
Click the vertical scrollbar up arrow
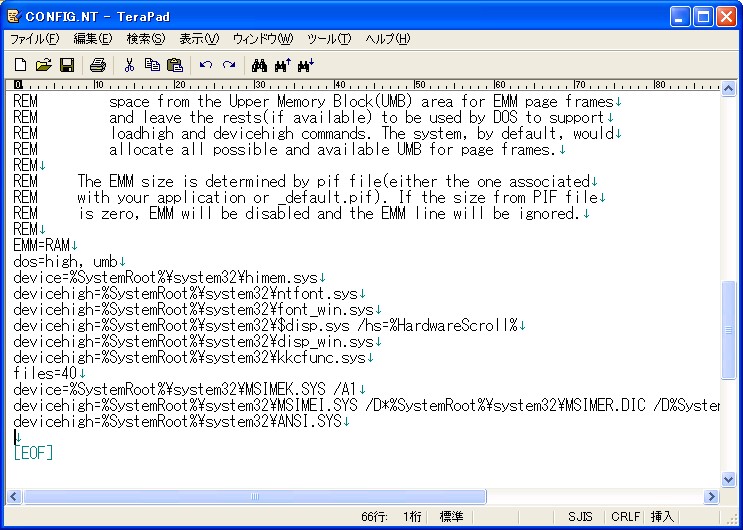click(728, 89)
